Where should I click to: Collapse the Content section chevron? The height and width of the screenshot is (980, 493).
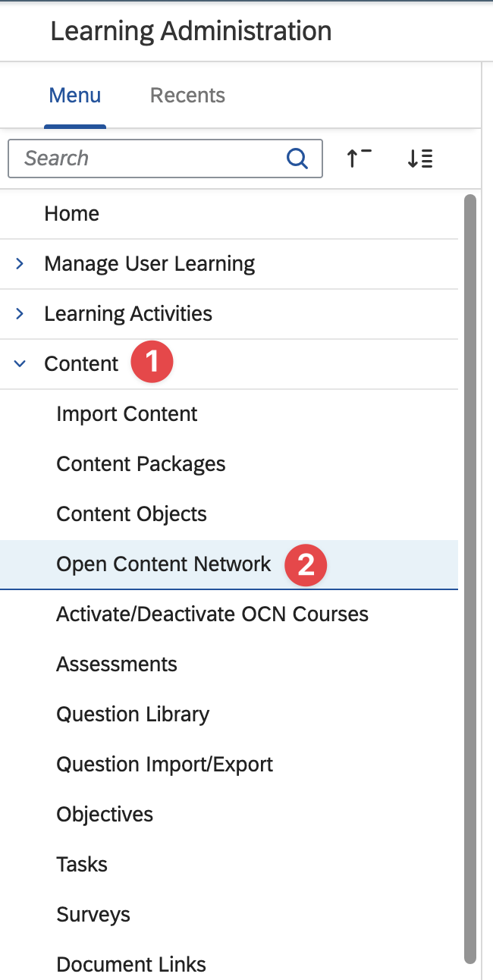(x=20, y=364)
